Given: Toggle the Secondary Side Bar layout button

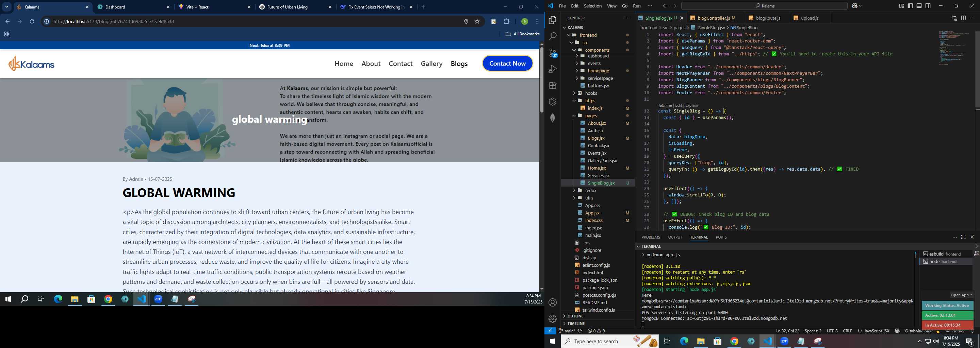Looking at the screenshot, I should click(x=928, y=6).
